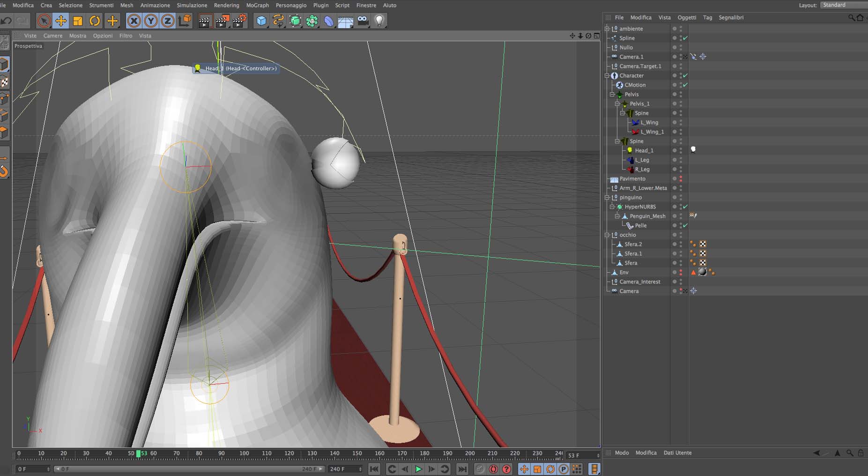Select the Rotate tool in top toolbar

[95, 21]
